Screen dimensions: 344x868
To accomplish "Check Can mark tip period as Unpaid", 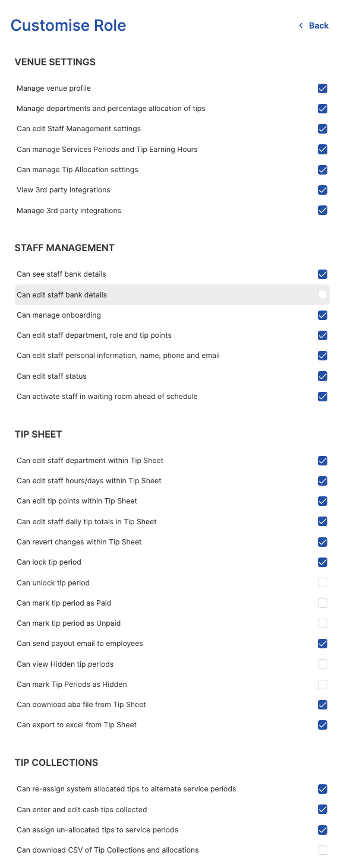I will pyautogui.click(x=323, y=623).
